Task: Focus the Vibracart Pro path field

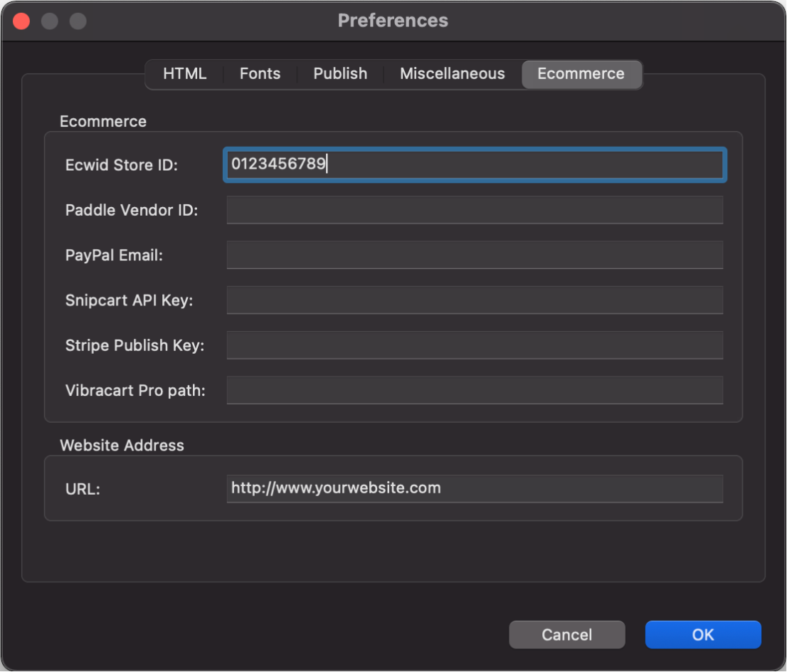Action: (x=475, y=390)
